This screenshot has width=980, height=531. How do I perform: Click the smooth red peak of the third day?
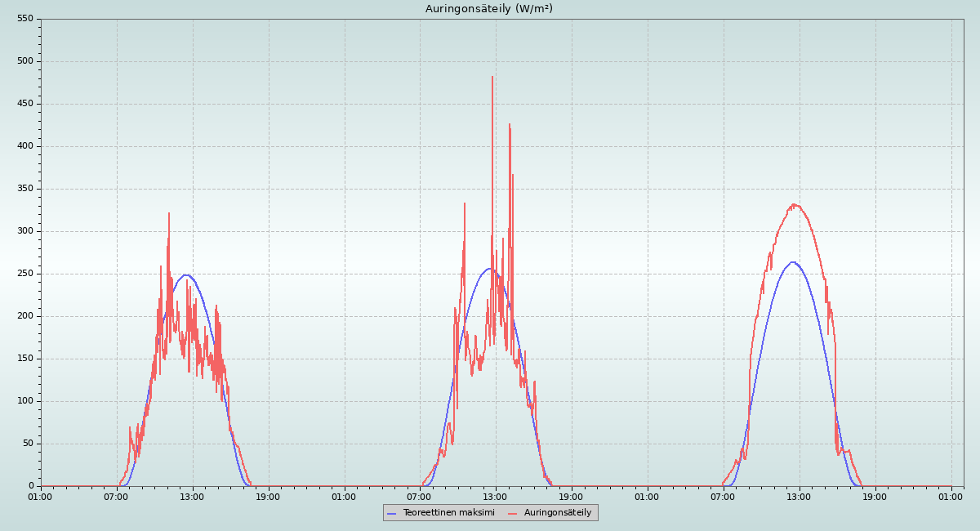coord(794,205)
